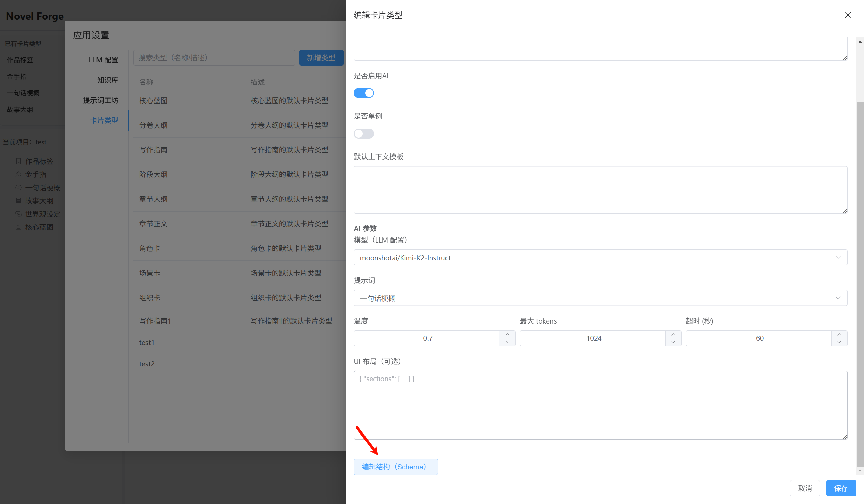Click 编辑结构（Schema）button
This screenshot has height=504, width=864.
point(396,467)
